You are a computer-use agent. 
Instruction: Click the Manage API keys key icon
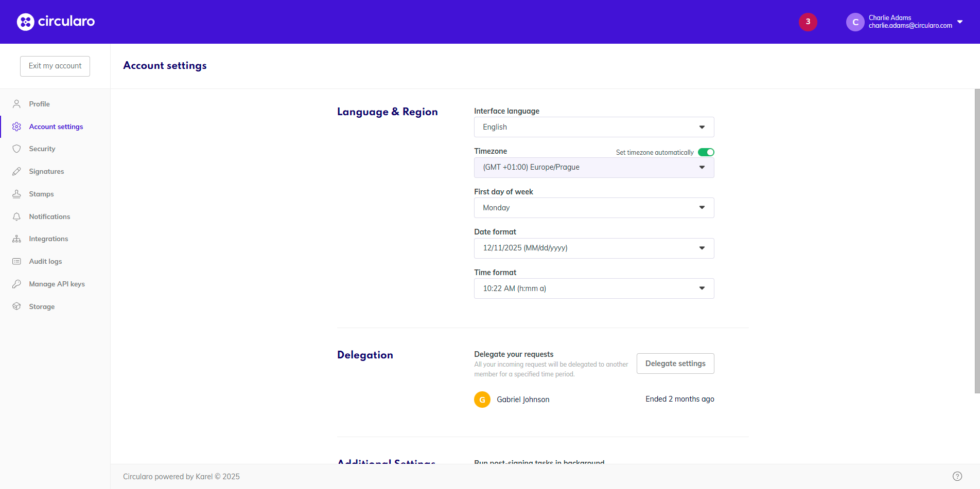[16, 284]
